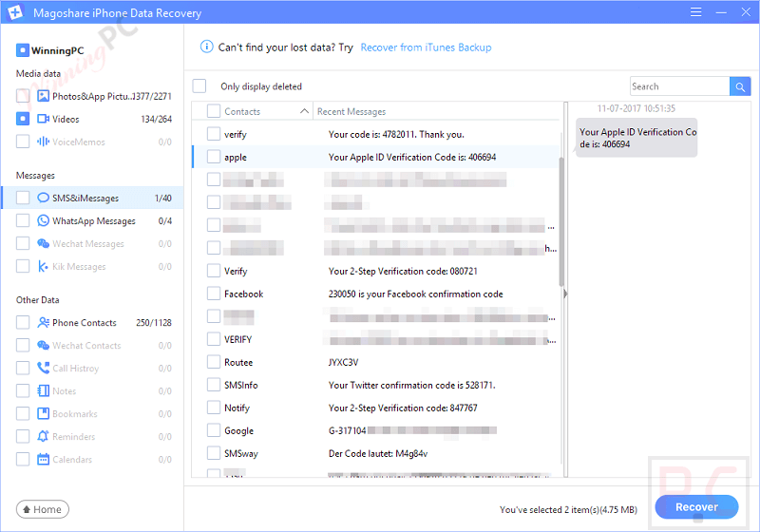Tick the Google message checkbox
This screenshot has width=760, height=532.
point(214,430)
